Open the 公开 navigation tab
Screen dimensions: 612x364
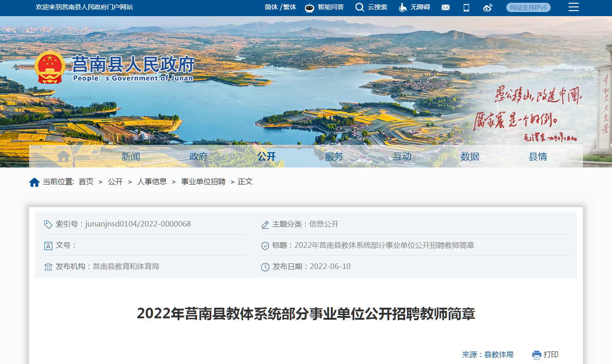pyautogui.click(x=266, y=156)
